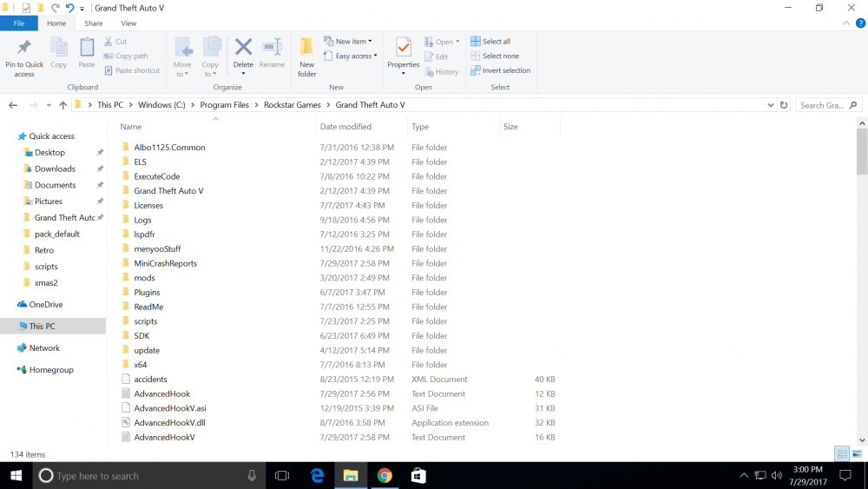The height and width of the screenshot is (489, 868).
Task: Expand the Open dropdown in ribbon
Action: point(457,42)
